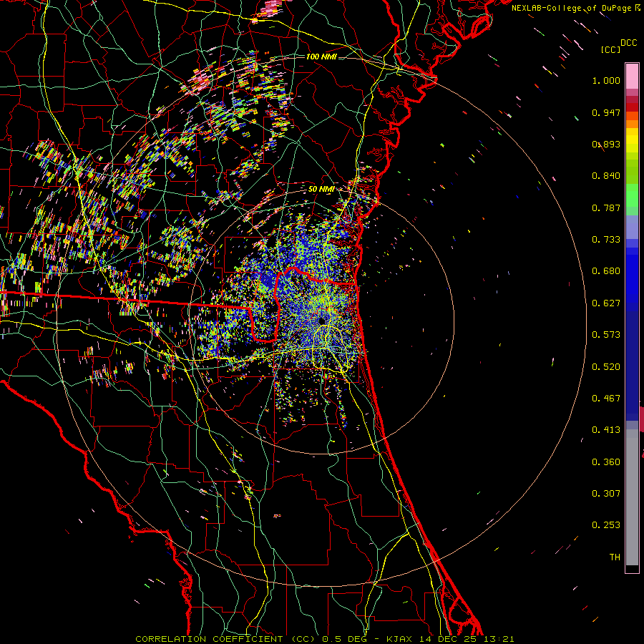The height and width of the screenshot is (644, 644).
Task: Click the 100 NMI range ring label
Action: (321, 57)
